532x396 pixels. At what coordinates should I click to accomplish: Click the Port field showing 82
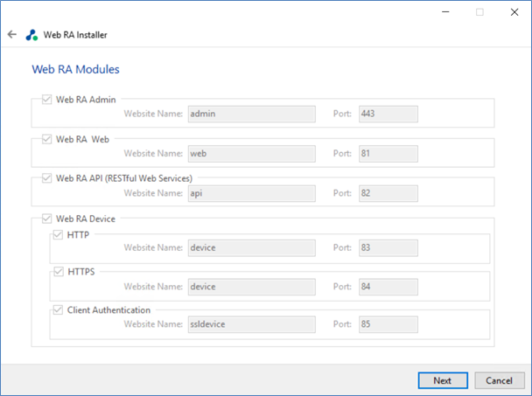tap(388, 193)
